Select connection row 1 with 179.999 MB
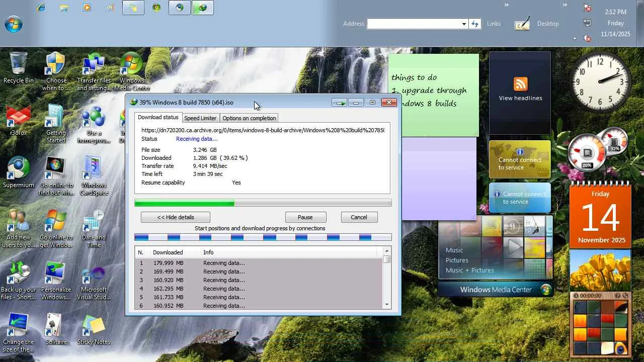 (x=259, y=263)
